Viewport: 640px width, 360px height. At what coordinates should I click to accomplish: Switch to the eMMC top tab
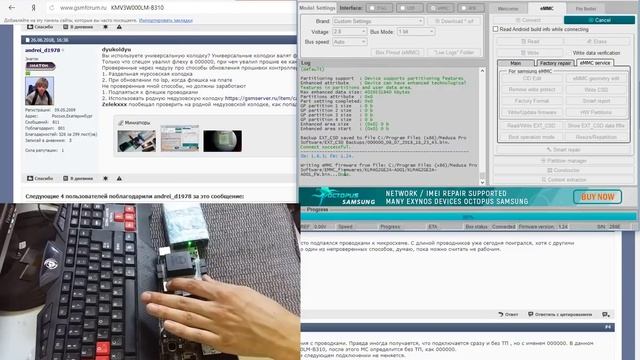coord(547,8)
